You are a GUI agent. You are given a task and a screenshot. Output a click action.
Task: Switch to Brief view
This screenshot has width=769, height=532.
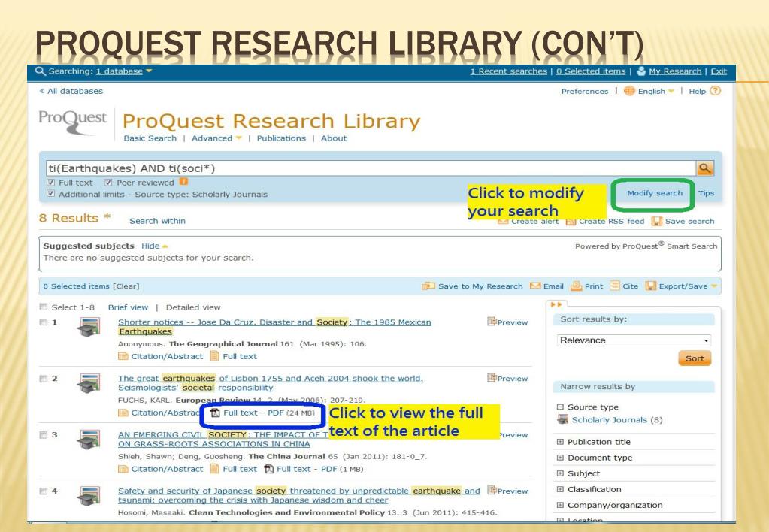coord(128,307)
